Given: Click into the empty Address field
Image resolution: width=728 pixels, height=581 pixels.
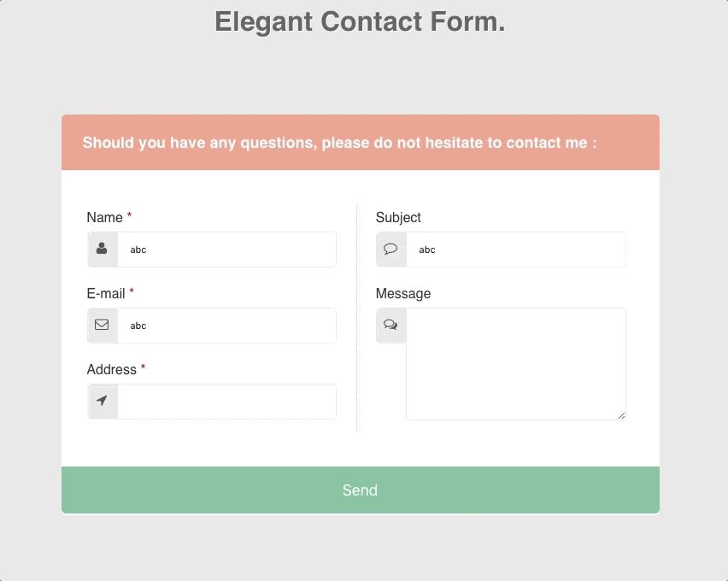Looking at the screenshot, I should pyautogui.click(x=226, y=402).
